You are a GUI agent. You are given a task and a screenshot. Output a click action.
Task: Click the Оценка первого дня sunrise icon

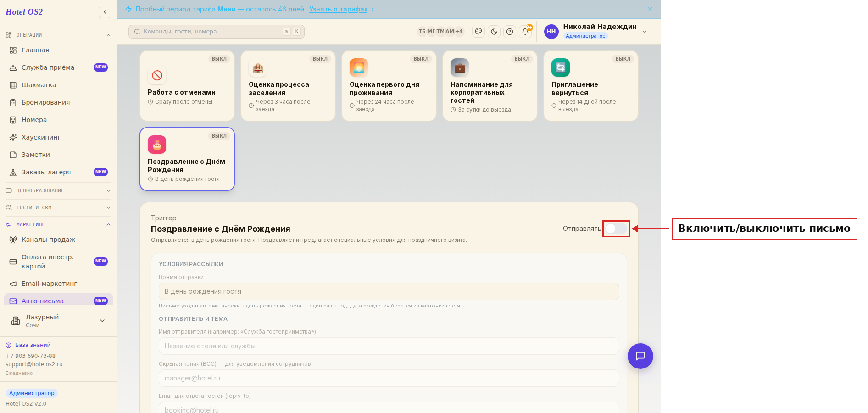pos(359,67)
